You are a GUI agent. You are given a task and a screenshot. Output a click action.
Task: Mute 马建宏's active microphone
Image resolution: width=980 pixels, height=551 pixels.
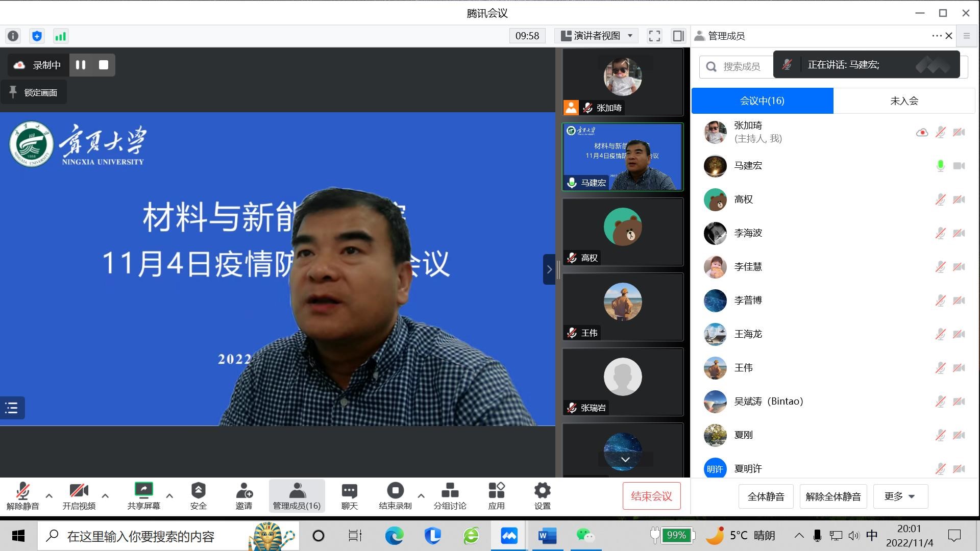940,166
